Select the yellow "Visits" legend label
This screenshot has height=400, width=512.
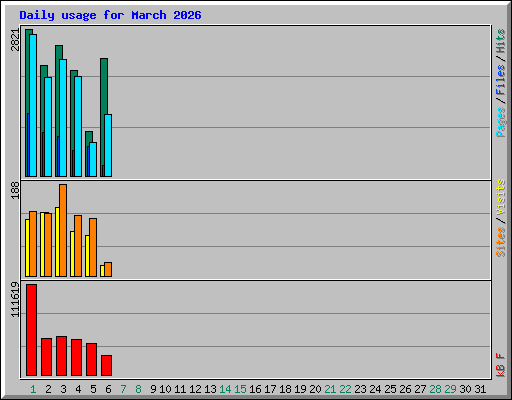click(501, 197)
